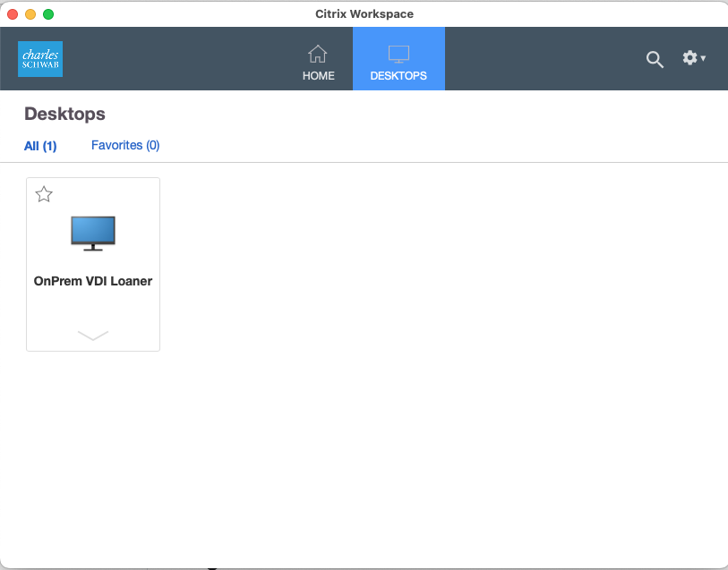Click the gear icon to access account settings
Image resolution: width=728 pixels, height=570 pixels.
689,57
